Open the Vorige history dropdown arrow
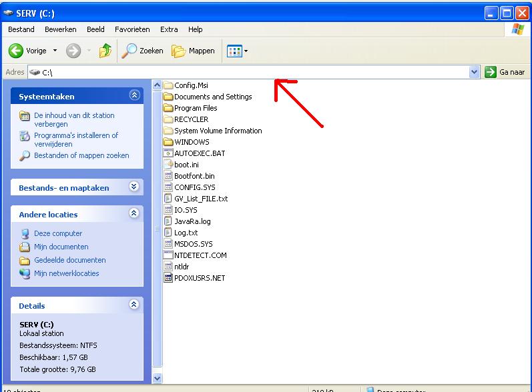This screenshot has height=392, width=532. tap(55, 51)
